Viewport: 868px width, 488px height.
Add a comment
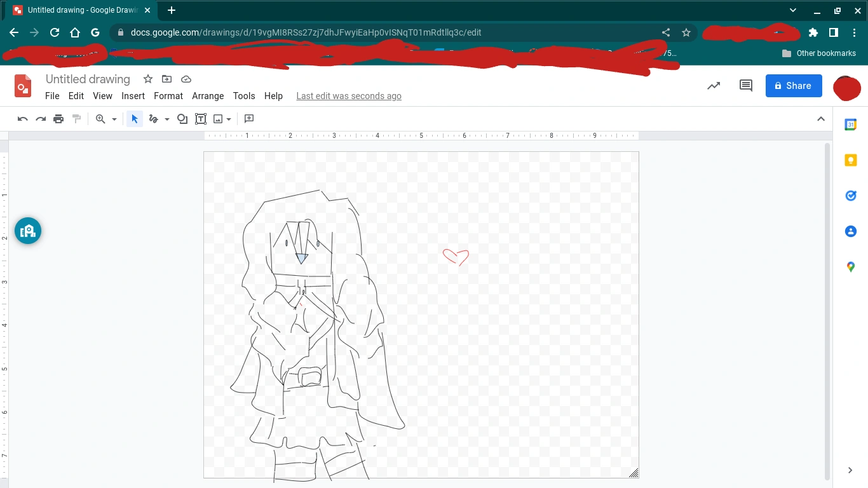coord(248,119)
